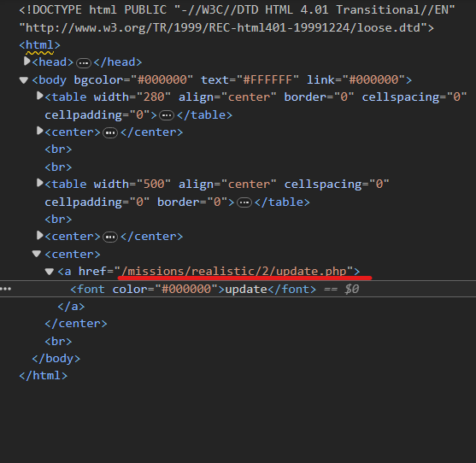Expand the table width="280" node arrow

coord(40,97)
